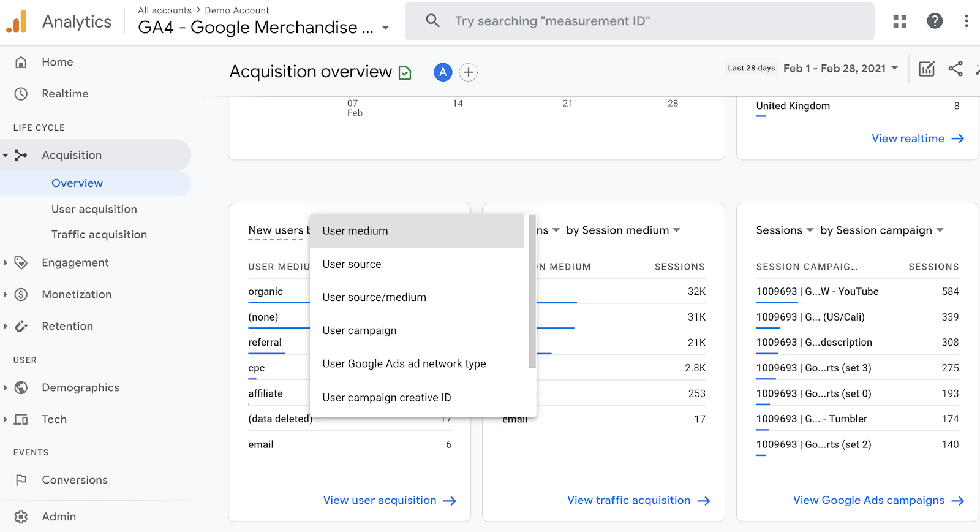Click the add comparison plus icon
980x532 pixels.
tap(469, 72)
